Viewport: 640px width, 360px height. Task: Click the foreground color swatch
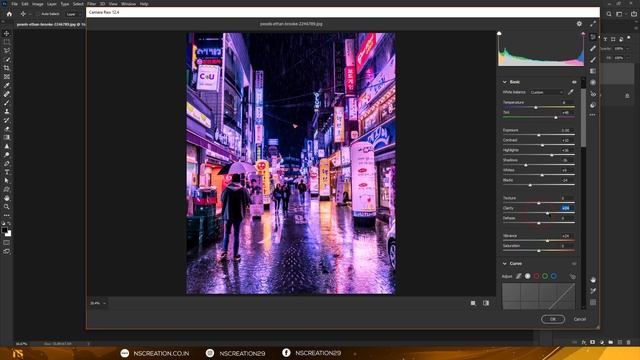4,231
